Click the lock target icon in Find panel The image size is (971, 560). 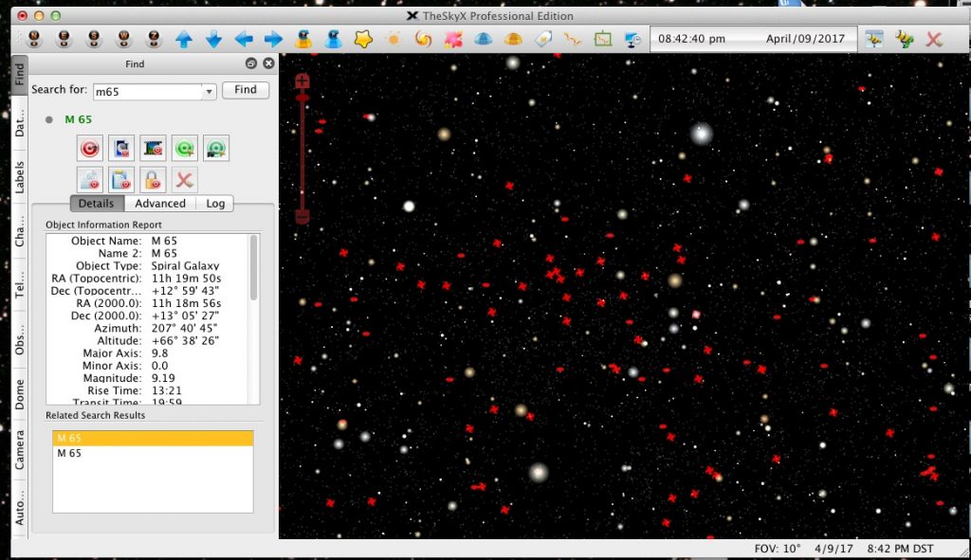click(155, 179)
